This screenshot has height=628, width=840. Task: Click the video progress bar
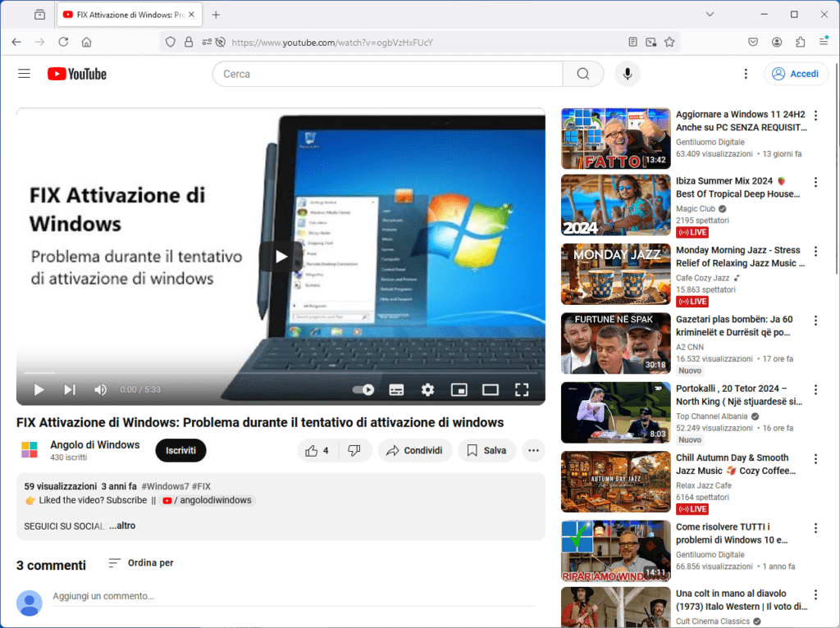click(281, 373)
